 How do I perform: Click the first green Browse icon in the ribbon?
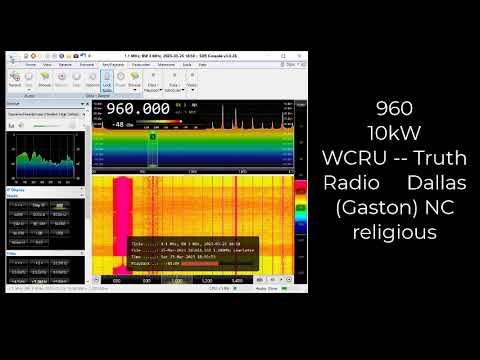[x=44, y=79]
